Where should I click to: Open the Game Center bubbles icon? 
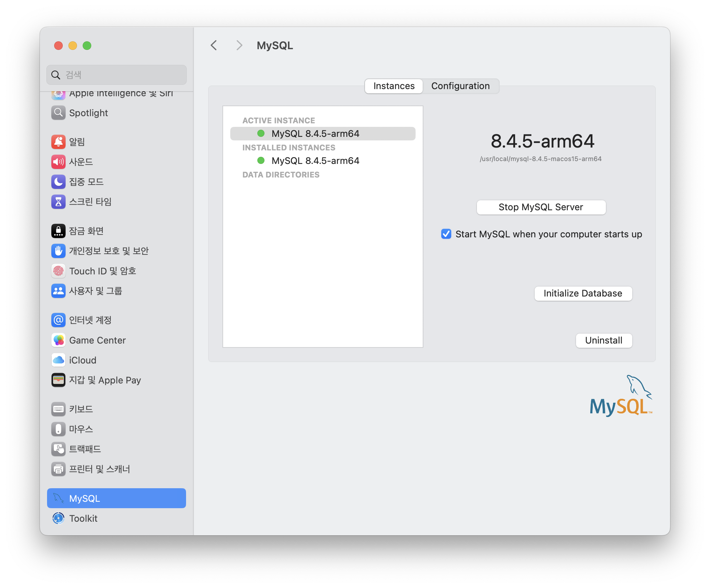(58, 340)
